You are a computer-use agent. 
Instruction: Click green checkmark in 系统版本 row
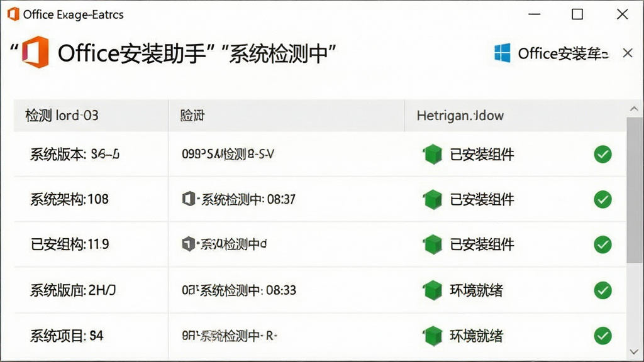pos(602,155)
